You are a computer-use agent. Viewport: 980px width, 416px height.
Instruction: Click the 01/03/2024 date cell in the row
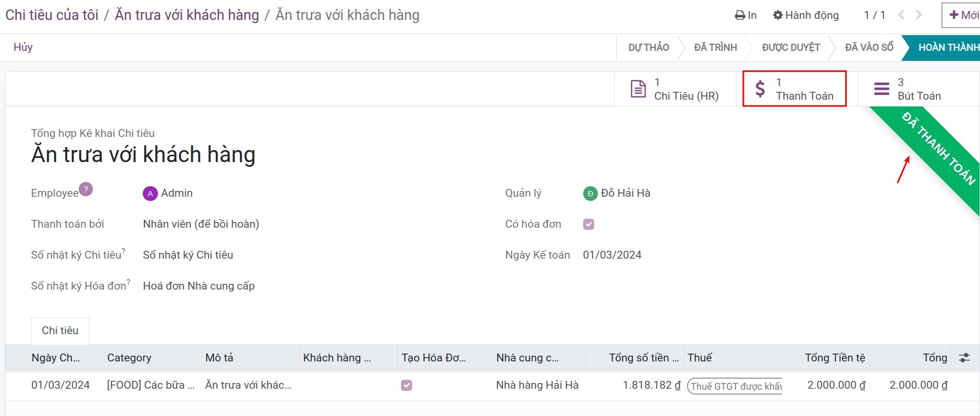click(60, 385)
